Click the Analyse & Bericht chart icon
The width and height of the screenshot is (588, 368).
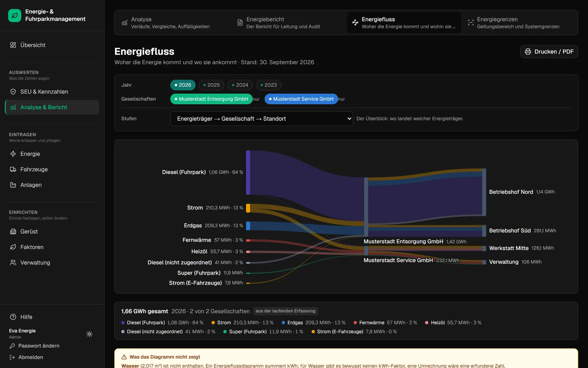click(x=13, y=107)
